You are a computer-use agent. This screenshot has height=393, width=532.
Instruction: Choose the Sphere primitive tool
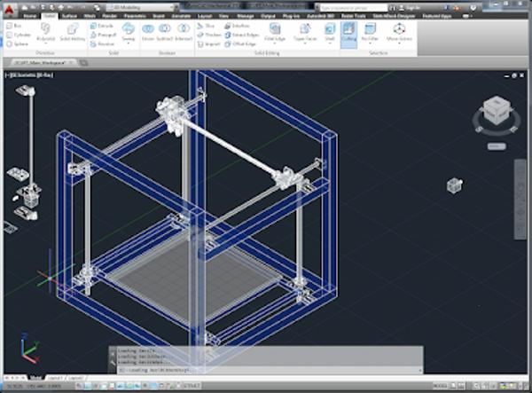coord(16,43)
